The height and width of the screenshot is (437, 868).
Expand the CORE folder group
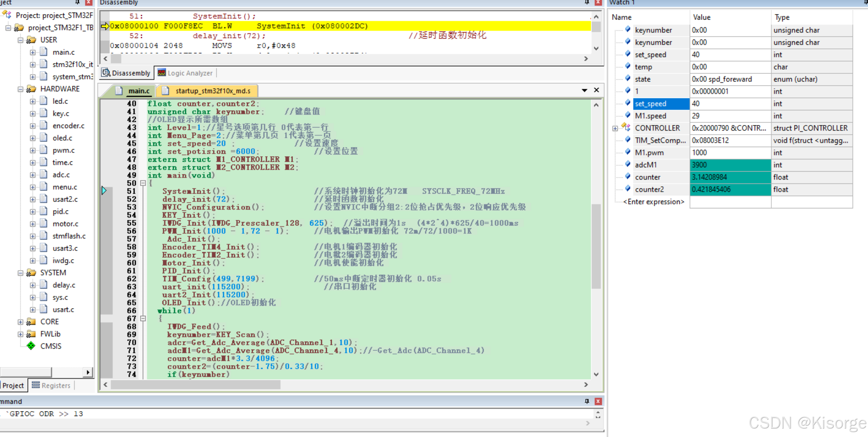pos(20,322)
